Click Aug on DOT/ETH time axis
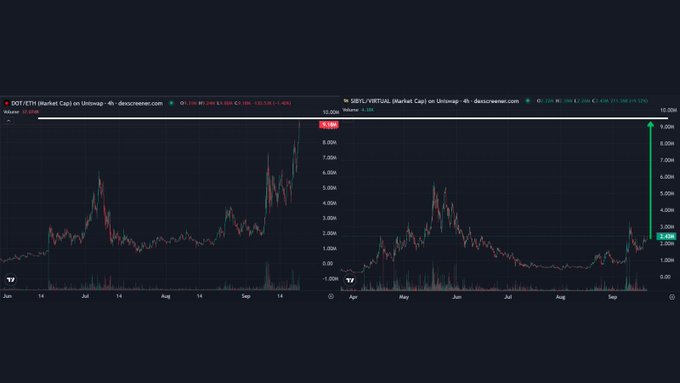The height and width of the screenshot is (383, 680). 166,296
